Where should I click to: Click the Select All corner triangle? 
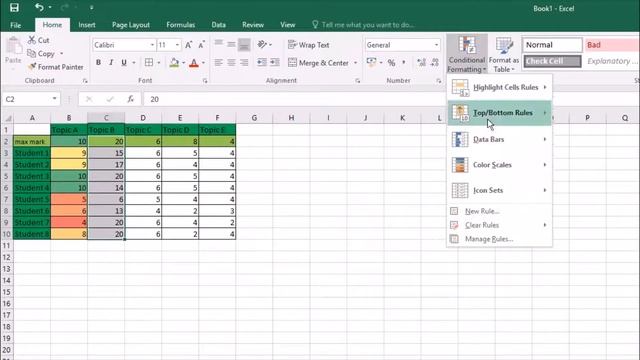(x=8, y=118)
